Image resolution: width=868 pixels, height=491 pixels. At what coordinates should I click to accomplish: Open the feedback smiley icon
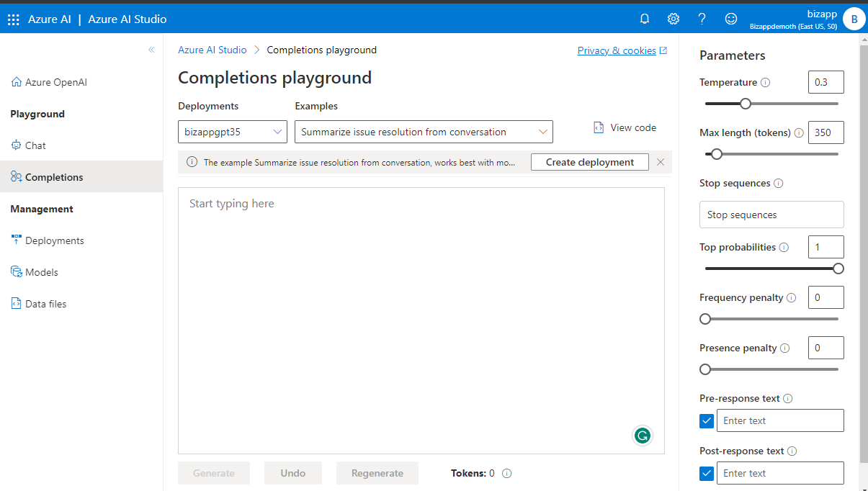pyautogui.click(x=731, y=19)
